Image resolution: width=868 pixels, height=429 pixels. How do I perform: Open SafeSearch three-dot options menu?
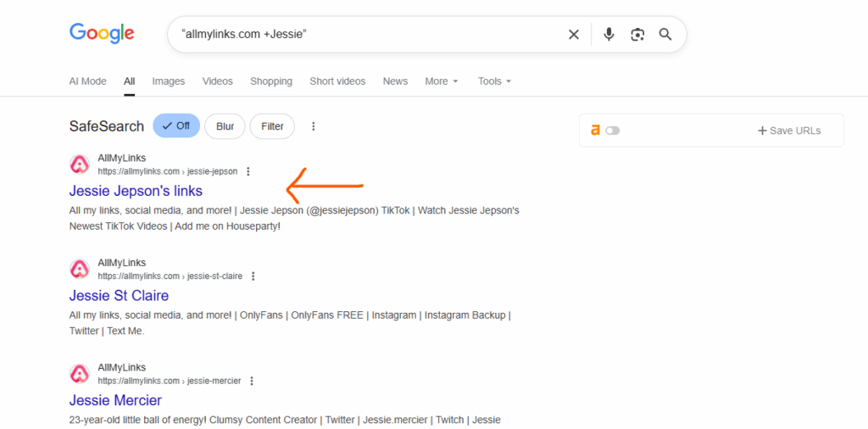pyautogui.click(x=314, y=126)
